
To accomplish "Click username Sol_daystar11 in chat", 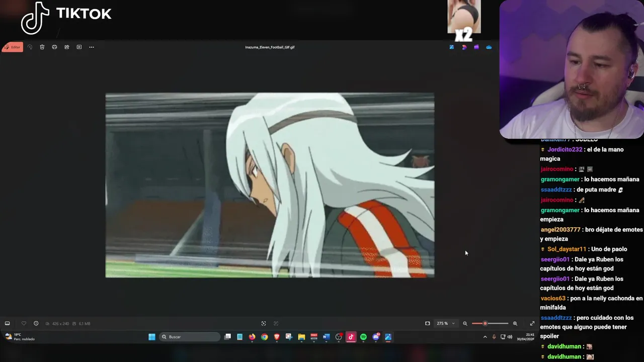I will pyautogui.click(x=567, y=249).
